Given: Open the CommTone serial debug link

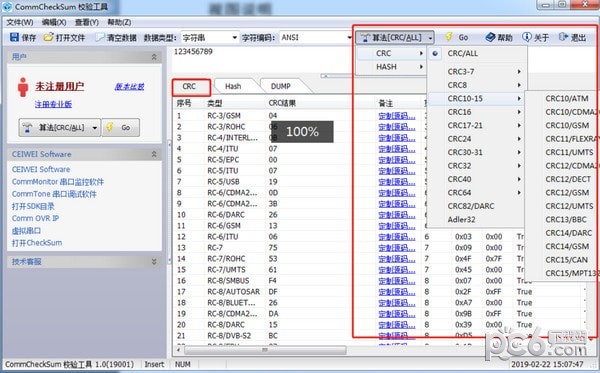Looking at the screenshot, I should [54, 194].
